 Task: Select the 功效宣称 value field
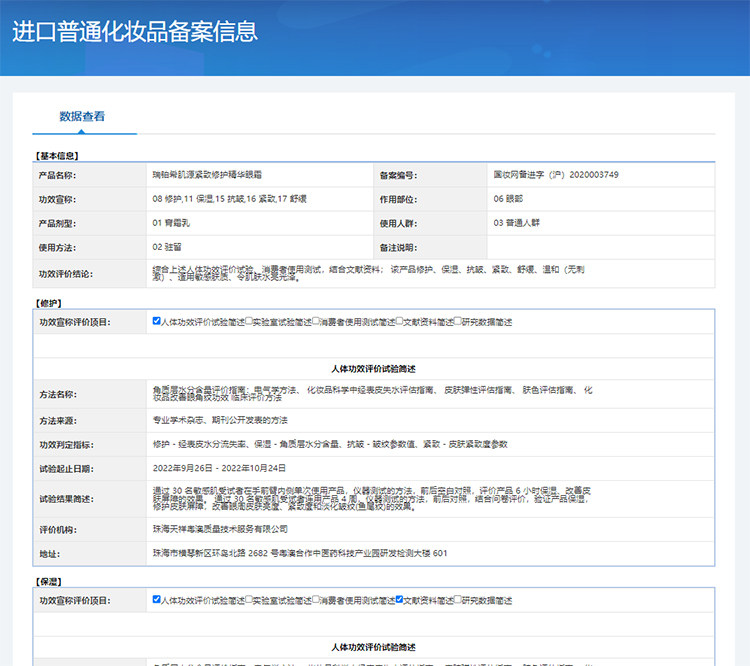point(260,199)
